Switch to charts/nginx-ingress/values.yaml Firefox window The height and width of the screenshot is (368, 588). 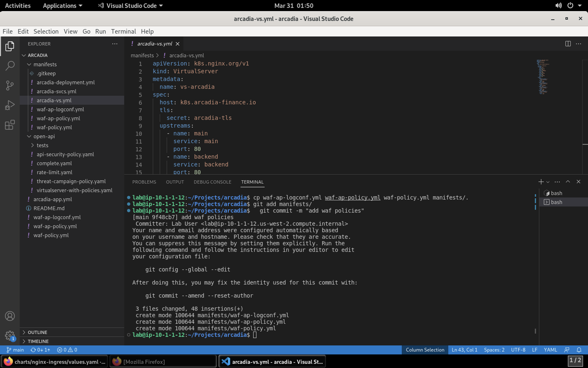pos(54,361)
